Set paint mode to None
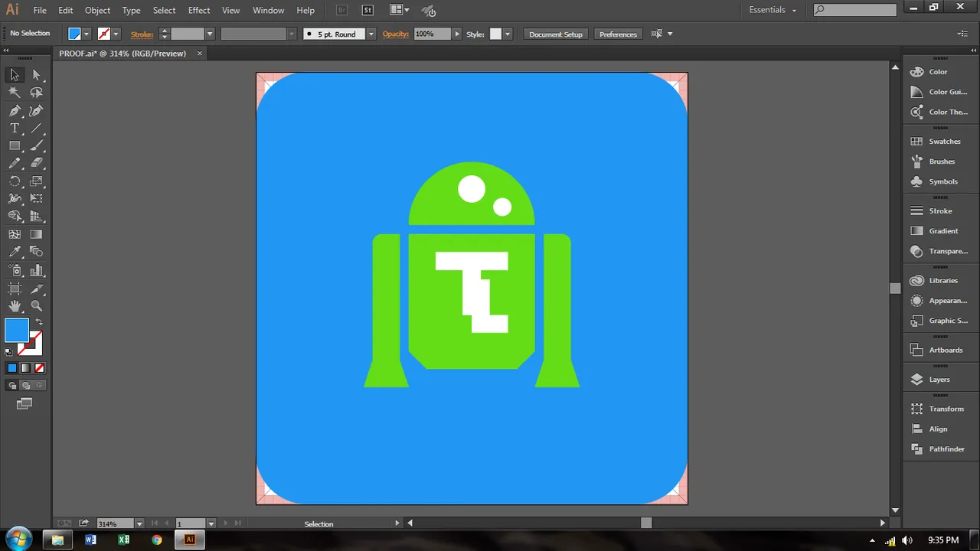The image size is (980, 551). (39, 368)
